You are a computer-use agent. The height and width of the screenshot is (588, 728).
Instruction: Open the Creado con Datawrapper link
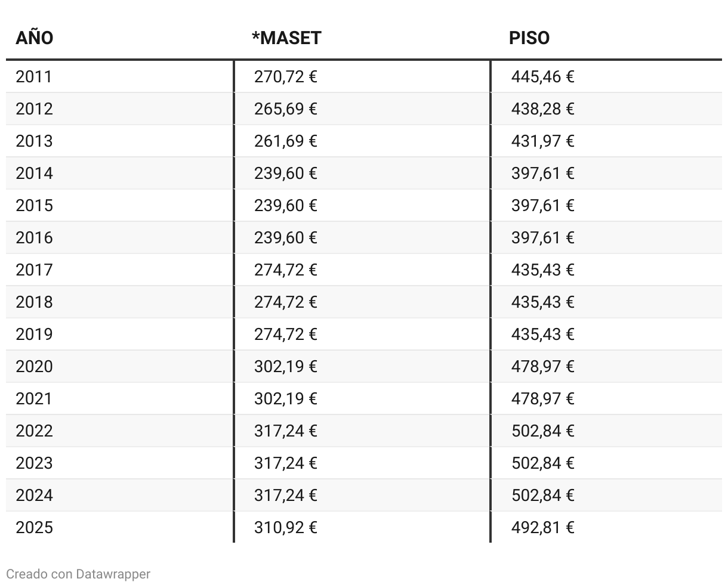pyautogui.click(x=78, y=574)
